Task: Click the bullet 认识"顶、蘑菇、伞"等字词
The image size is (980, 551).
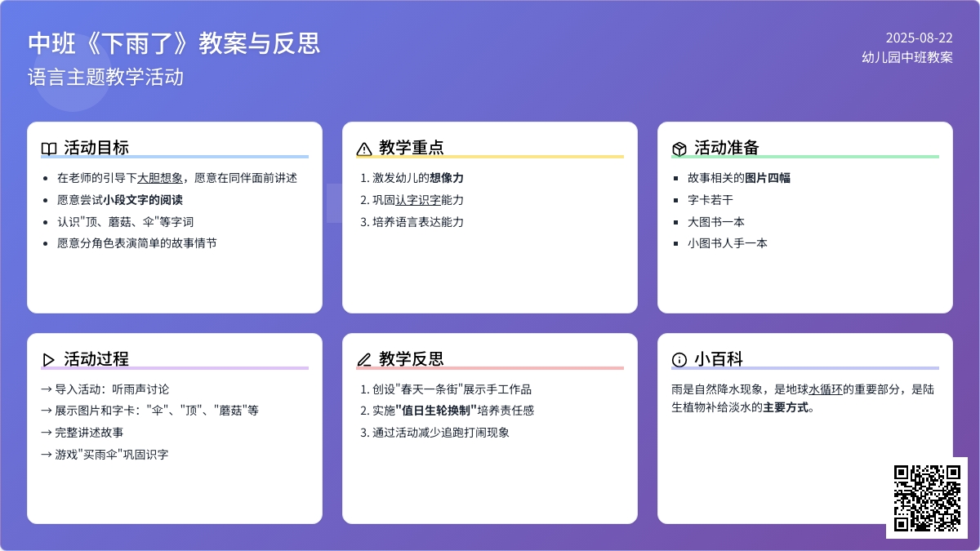Action: coord(125,222)
